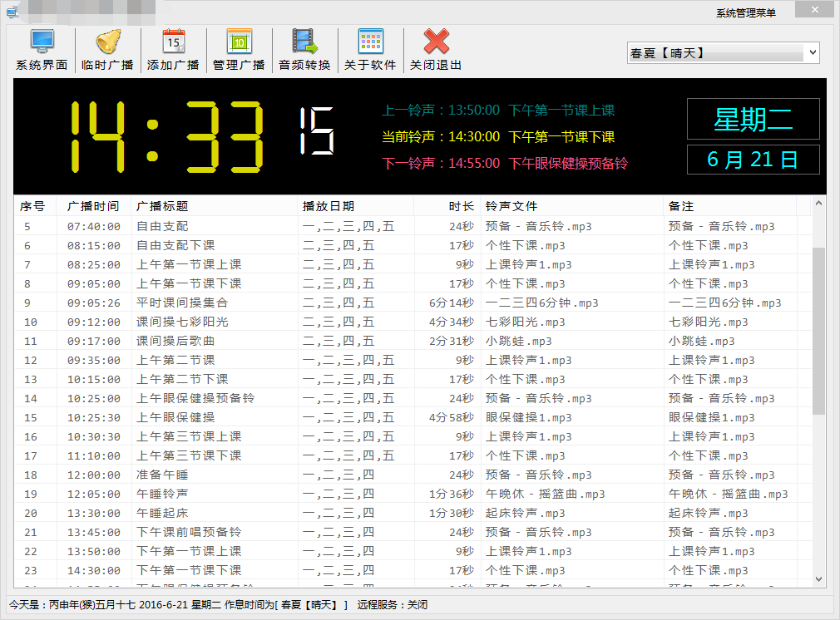Select the 上午第二节课 schedule row
Screen dimensions: 840x620
coord(208,360)
